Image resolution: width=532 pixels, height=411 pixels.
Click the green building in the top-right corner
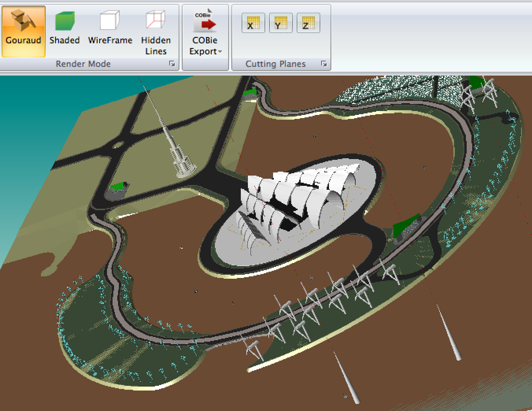pos(477,83)
